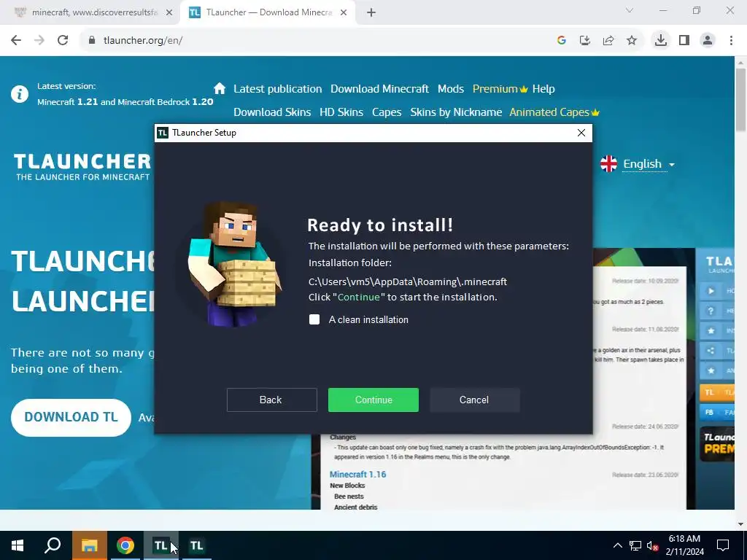Expand the tab search chevron
Screen dimensions: 747x560
[630, 10]
